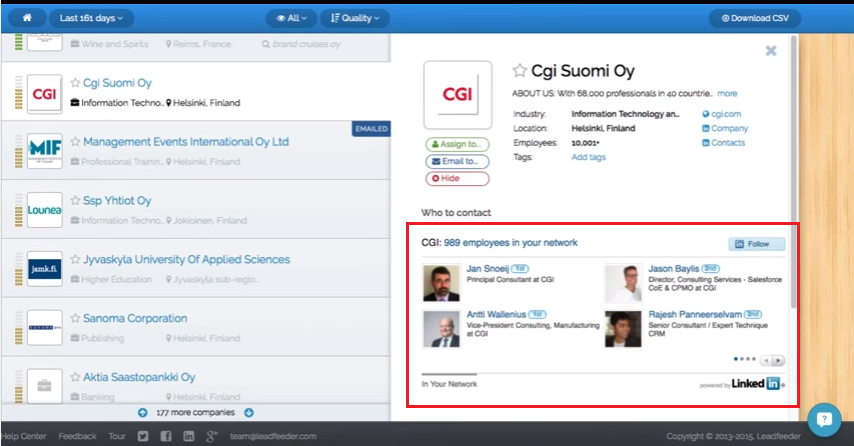Open Ssp Yhtiot Oy company link
The height and width of the screenshot is (446, 854).
point(117,200)
